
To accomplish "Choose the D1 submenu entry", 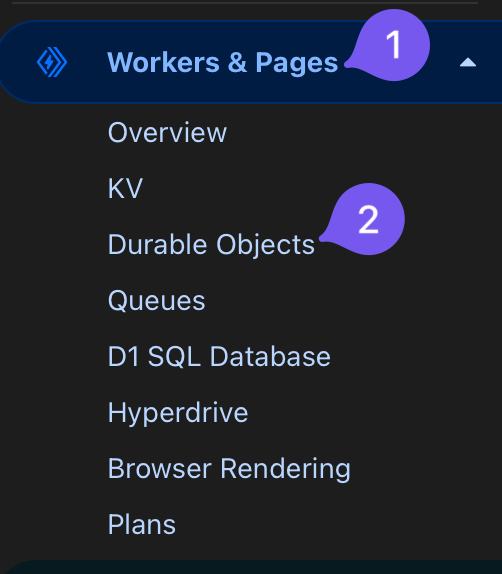I will click(x=219, y=357).
